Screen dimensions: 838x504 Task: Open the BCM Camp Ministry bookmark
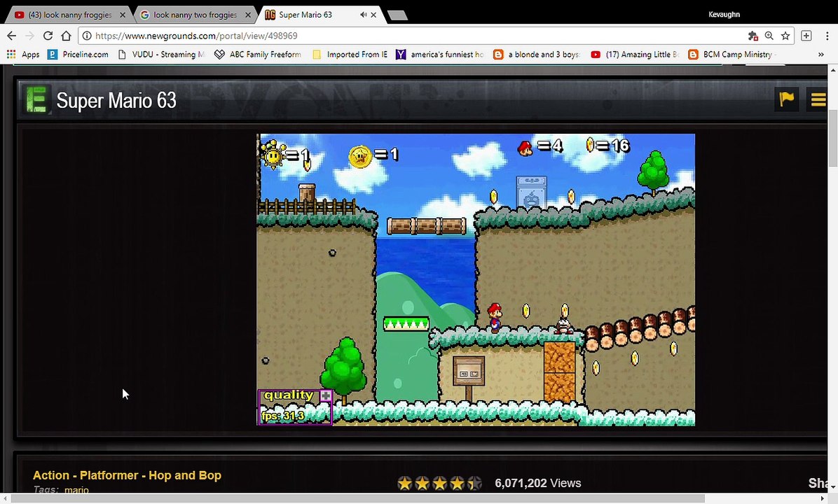click(731, 55)
